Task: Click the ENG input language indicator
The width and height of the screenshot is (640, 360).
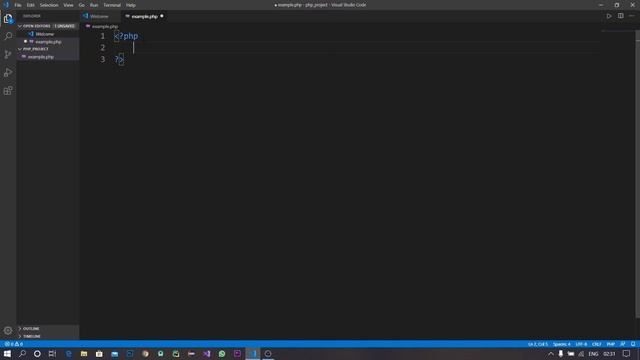Action: click(593, 354)
